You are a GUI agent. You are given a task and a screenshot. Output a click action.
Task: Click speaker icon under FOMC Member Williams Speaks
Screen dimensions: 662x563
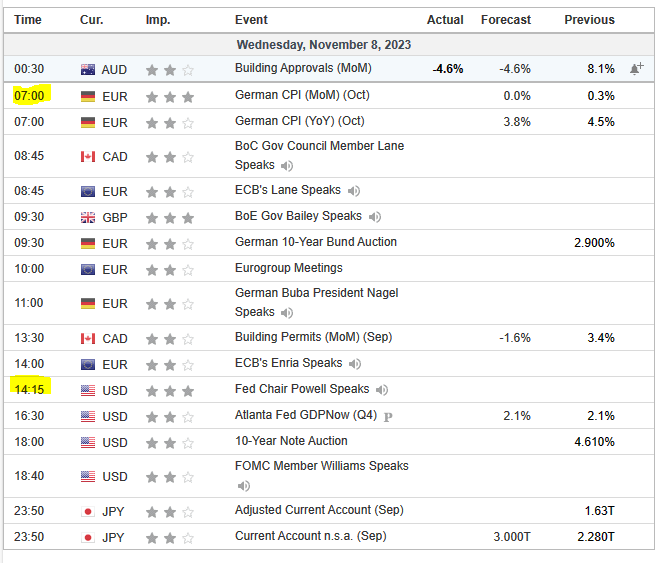pos(244,486)
